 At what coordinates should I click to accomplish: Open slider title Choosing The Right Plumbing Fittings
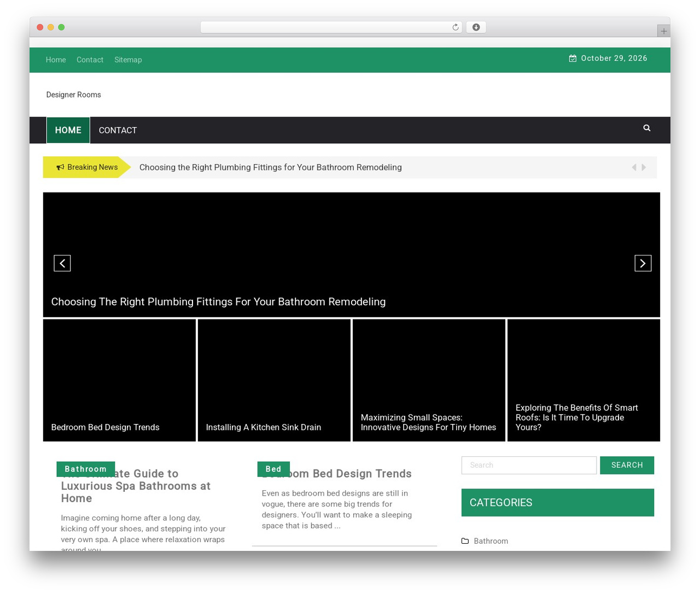(x=218, y=301)
